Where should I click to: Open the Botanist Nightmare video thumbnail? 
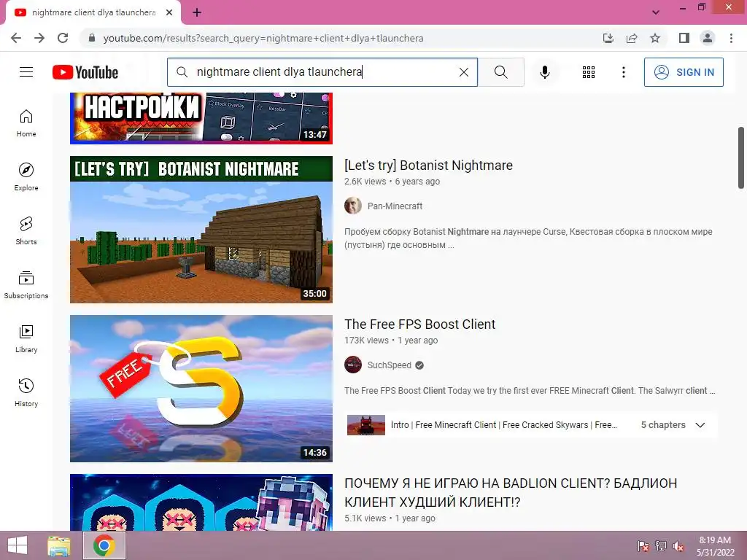pyautogui.click(x=201, y=230)
